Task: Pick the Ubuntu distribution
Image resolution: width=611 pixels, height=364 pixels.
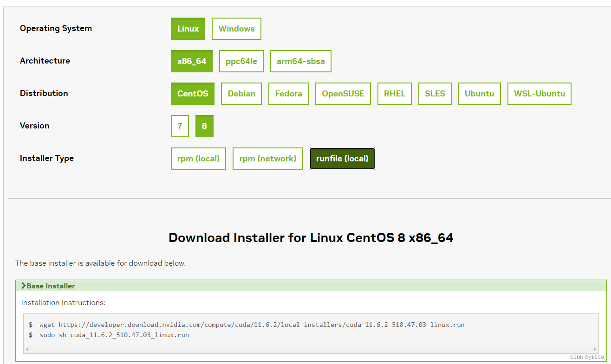Action: [480, 94]
